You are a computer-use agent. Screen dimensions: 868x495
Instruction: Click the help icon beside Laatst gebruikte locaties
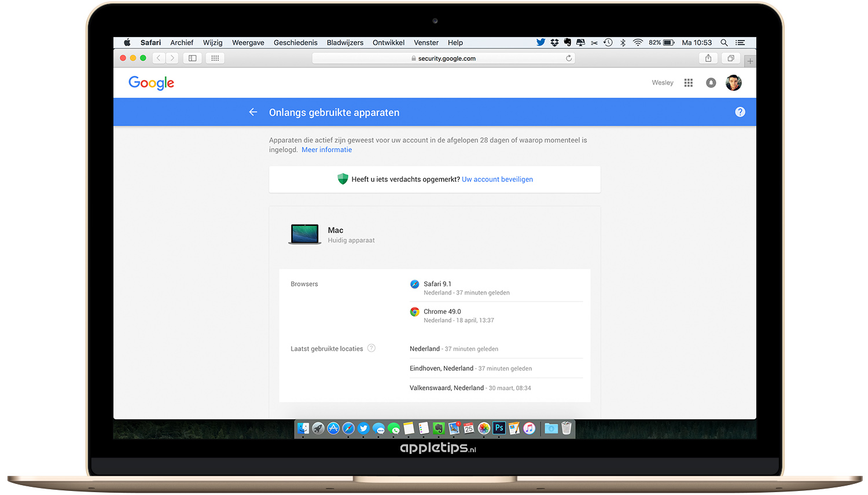tap(372, 348)
